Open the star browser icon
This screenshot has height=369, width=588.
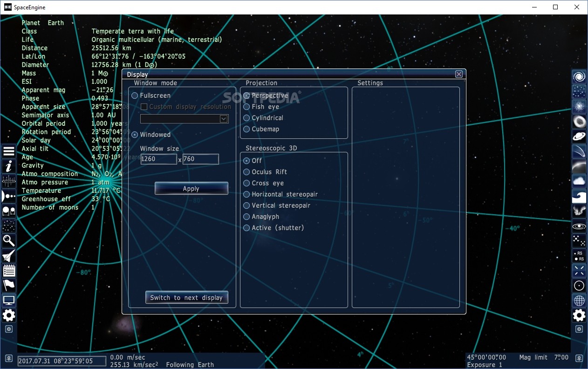[x=9, y=226]
